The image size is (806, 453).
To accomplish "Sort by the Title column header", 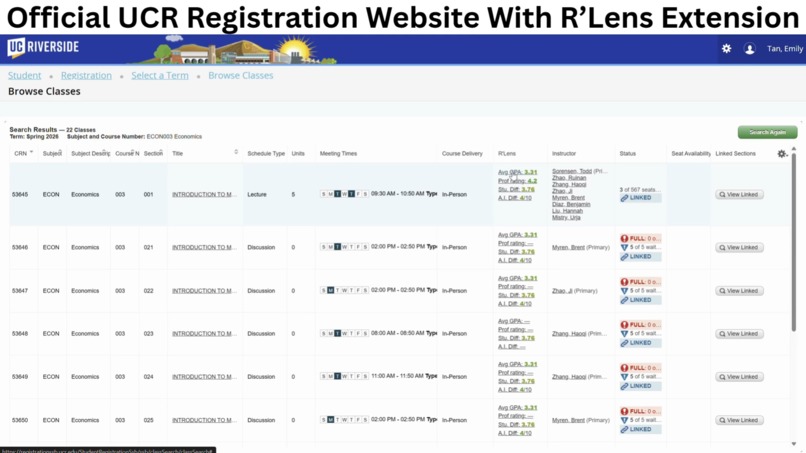I will (x=205, y=153).
